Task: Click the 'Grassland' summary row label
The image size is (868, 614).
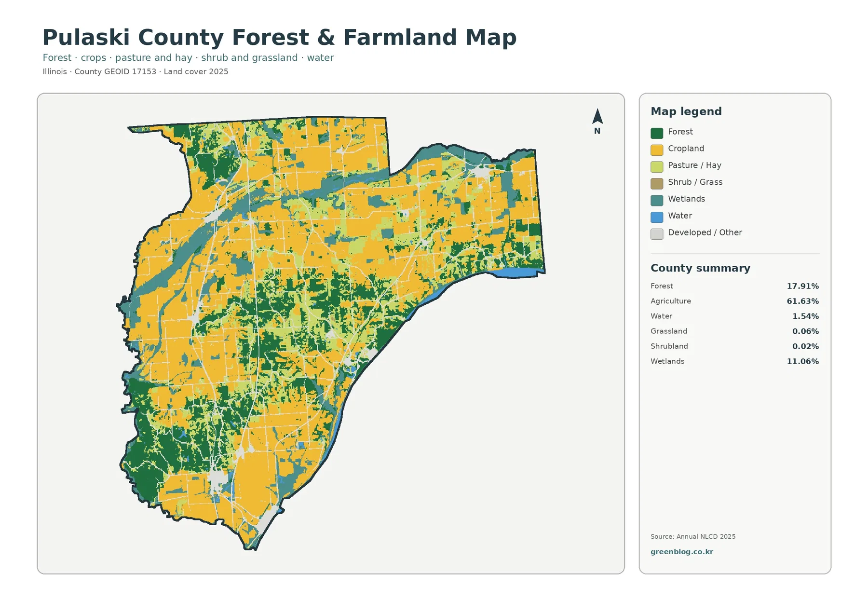Action: click(668, 331)
